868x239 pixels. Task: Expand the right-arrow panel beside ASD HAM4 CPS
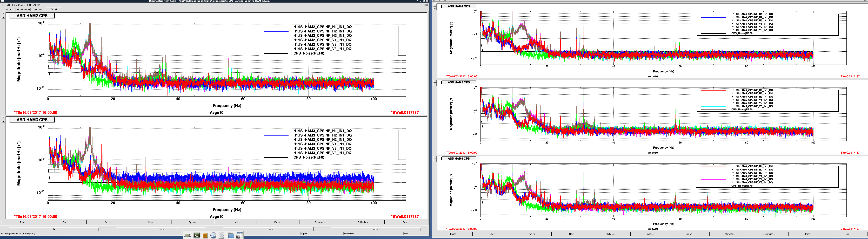coord(435,5)
